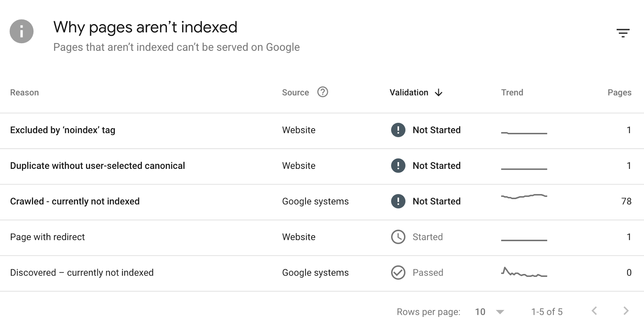Open 'Excluded by noindex tag' reason

pyautogui.click(x=63, y=130)
